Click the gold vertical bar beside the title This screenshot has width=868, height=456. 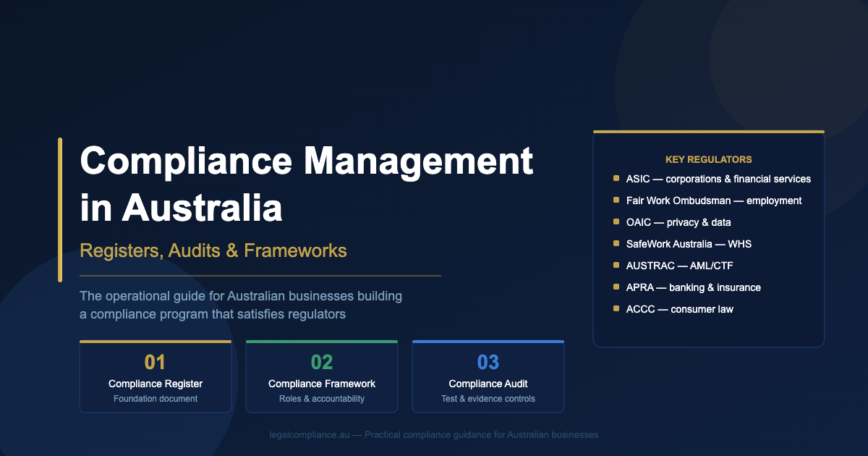(60, 209)
